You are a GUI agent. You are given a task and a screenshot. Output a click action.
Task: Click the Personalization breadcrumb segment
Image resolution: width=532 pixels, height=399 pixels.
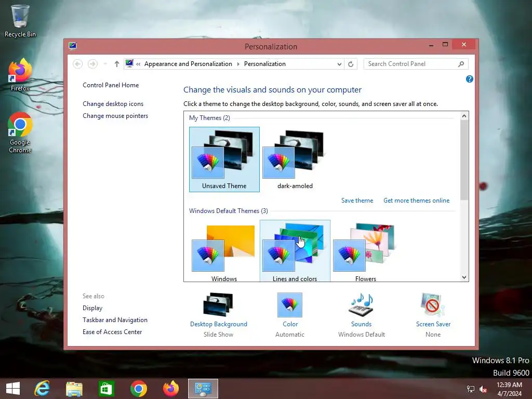click(x=264, y=64)
